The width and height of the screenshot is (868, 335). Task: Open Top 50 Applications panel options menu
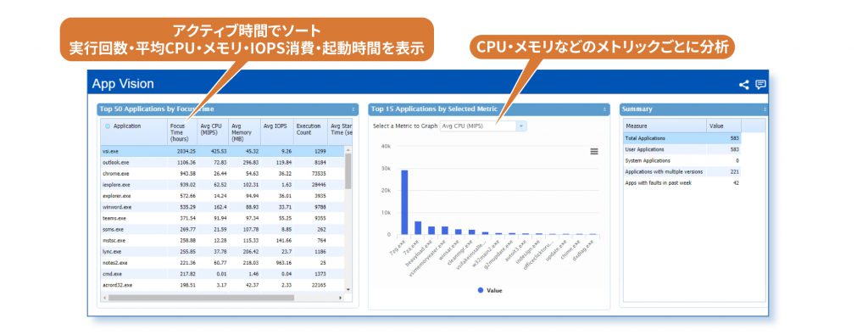[353, 109]
